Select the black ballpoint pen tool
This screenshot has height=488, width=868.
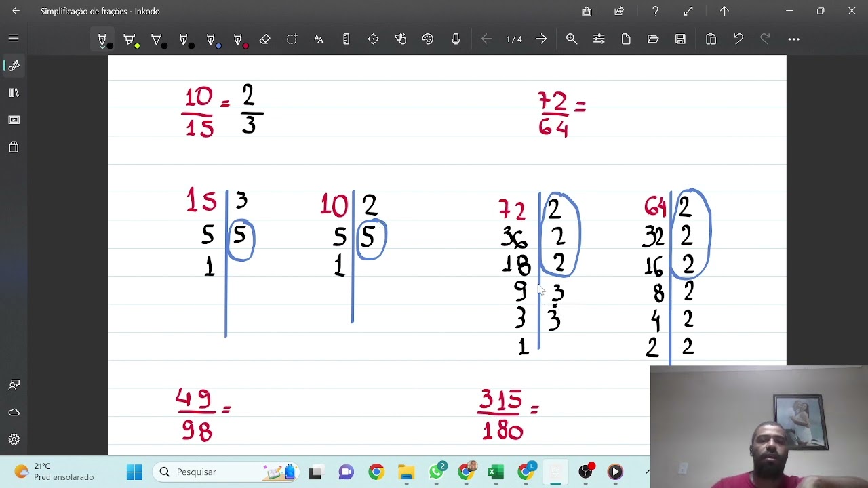coord(102,39)
